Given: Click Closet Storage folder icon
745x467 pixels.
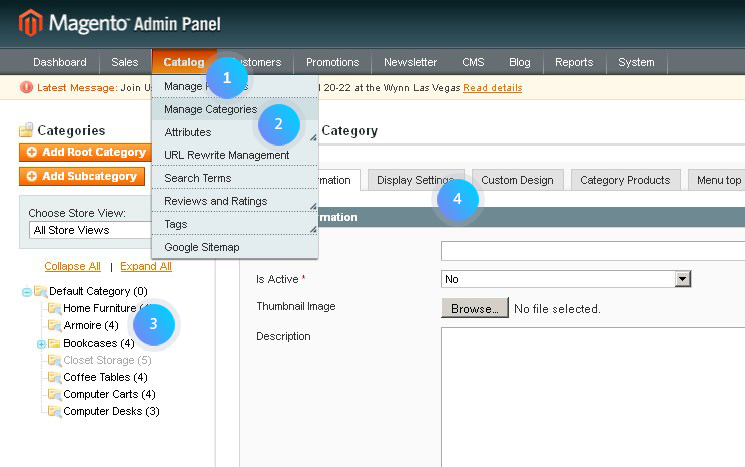Looking at the screenshot, I should pos(55,360).
